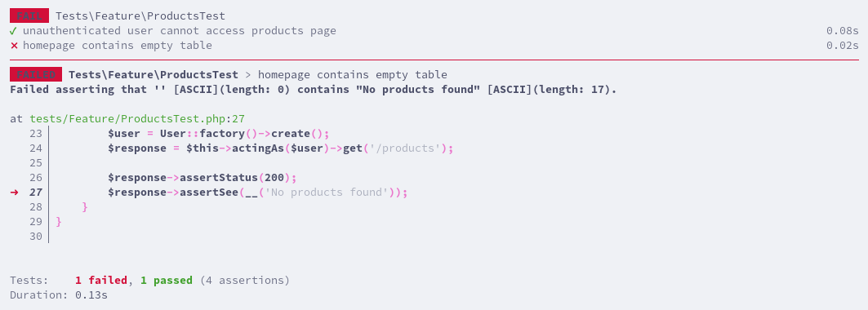Viewport: 868px width, 310px height.
Task: Click the red FAIL badge
Action: pos(29,16)
